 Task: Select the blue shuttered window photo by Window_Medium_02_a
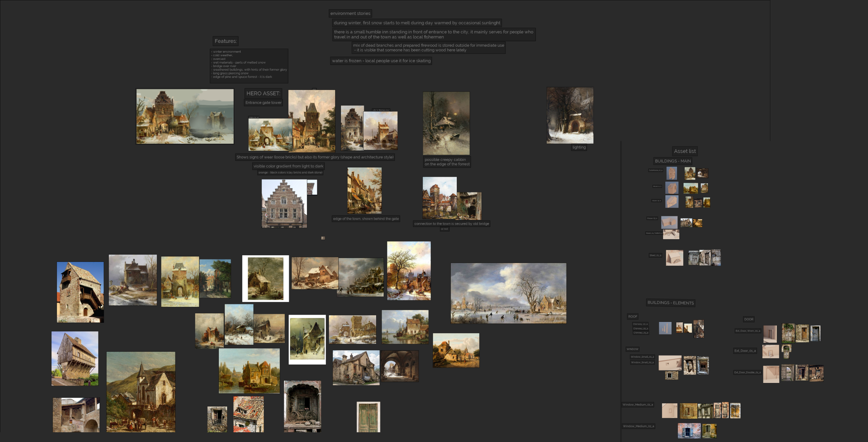689,431
